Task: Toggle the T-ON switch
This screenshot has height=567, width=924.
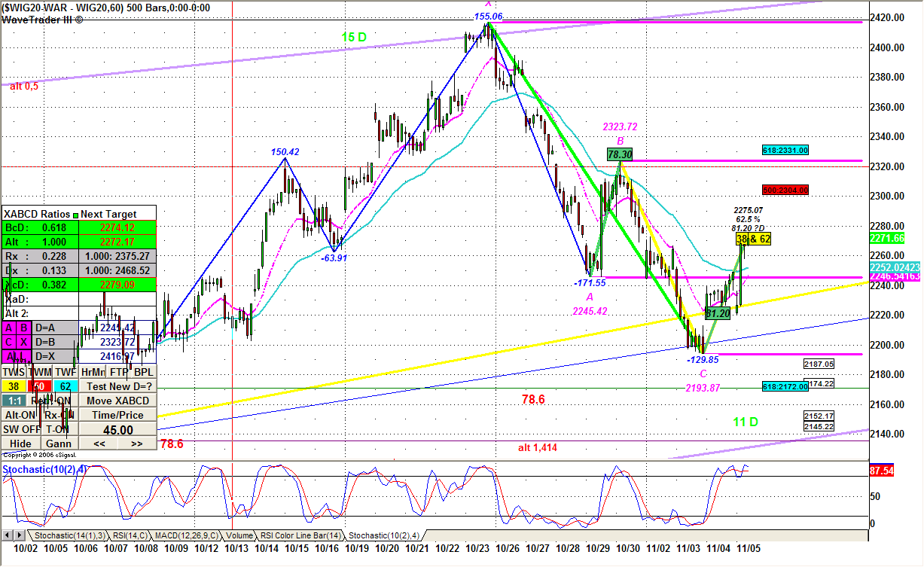Action: [x=59, y=429]
